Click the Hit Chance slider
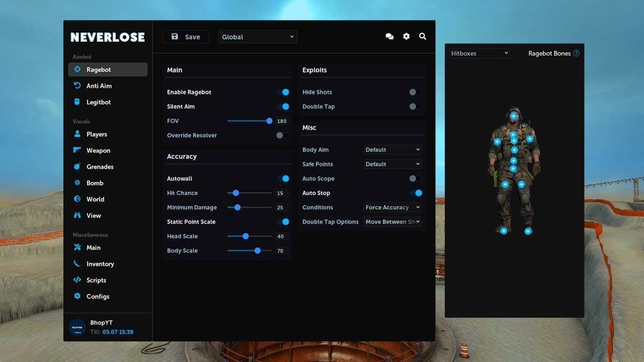Screen dimensions: 644x362 coord(250,193)
